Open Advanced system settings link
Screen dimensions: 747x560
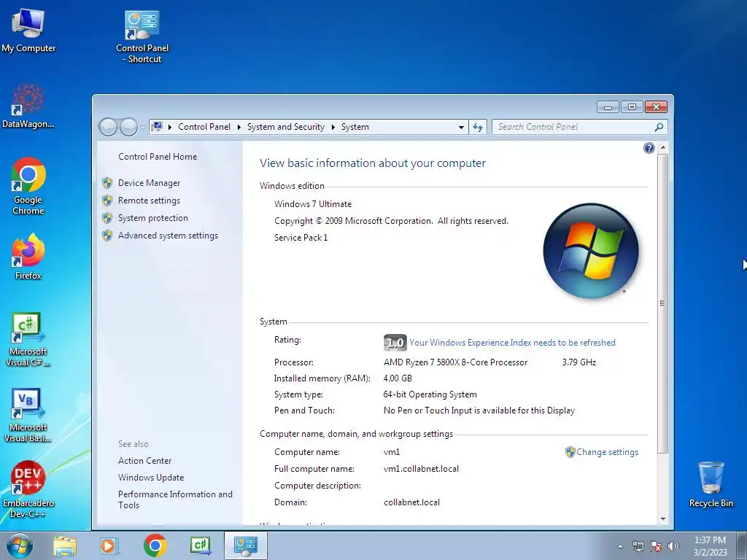pyautogui.click(x=168, y=236)
